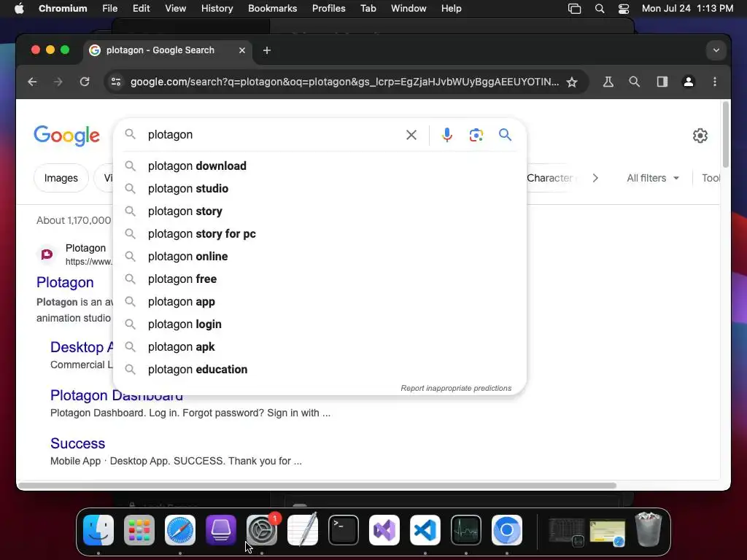Screen dimensions: 747x560
Task: Open TextEdit from the dock
Action: pos(303,529)
